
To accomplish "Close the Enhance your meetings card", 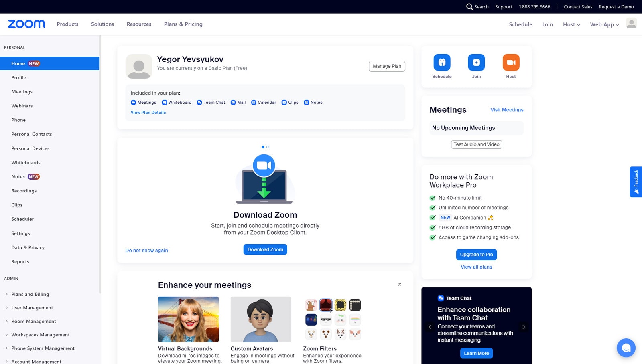I will 400,285.
